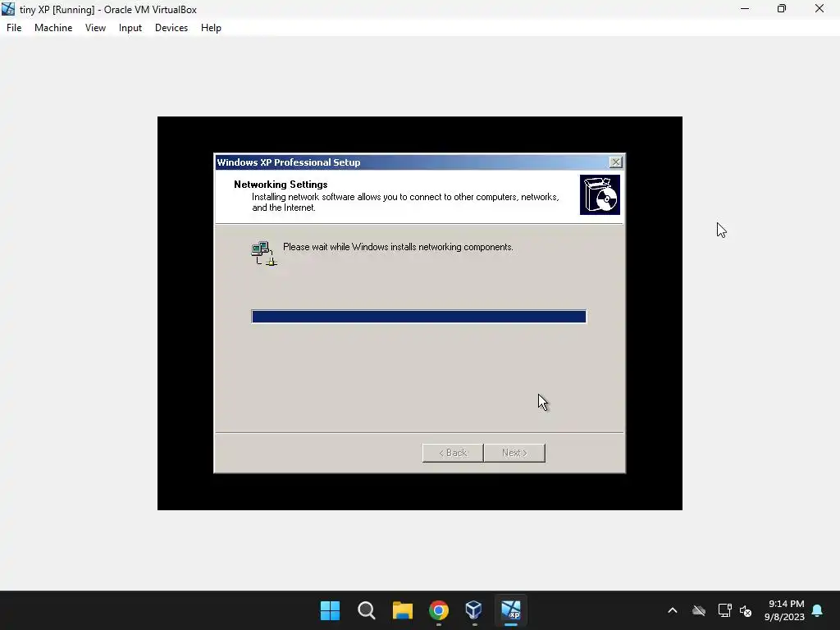Open the clock showing 9:14 PM
Image resolution: width=840 pixels, height=630 pixels.
click(x=784, y=610)
